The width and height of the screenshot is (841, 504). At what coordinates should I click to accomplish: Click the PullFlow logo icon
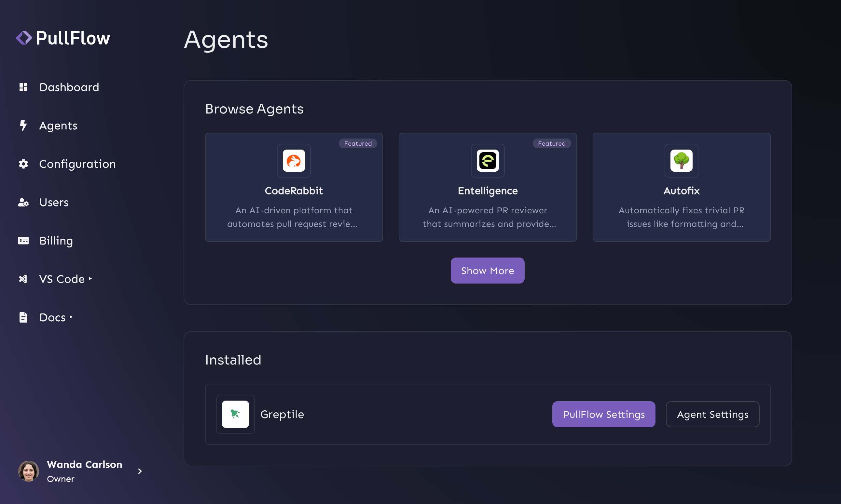[x=24, y=38]
